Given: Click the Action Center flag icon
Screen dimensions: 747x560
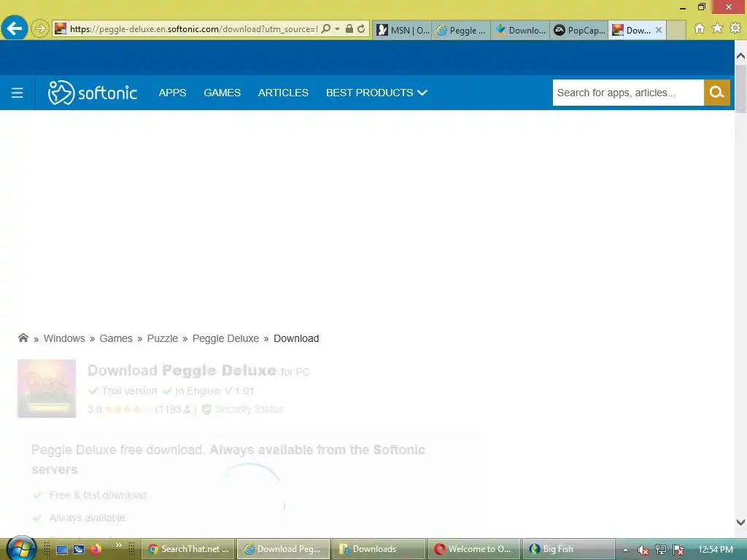Looking at the screenshot, I should pos(678,550).
